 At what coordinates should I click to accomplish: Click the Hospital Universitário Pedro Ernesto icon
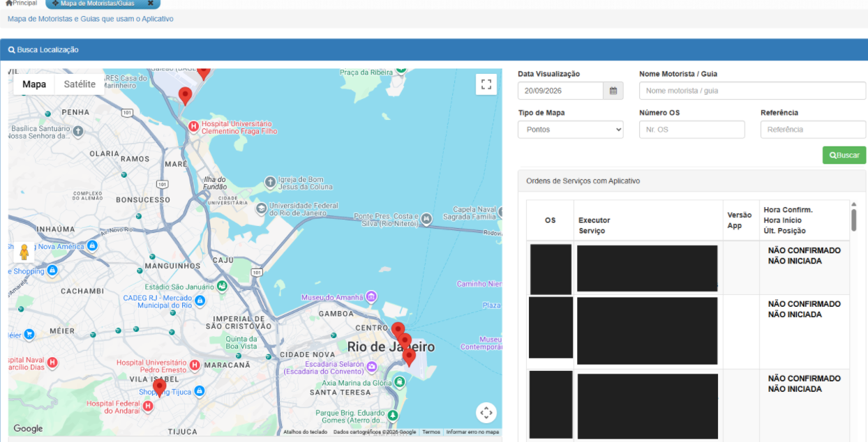[195, 365]
